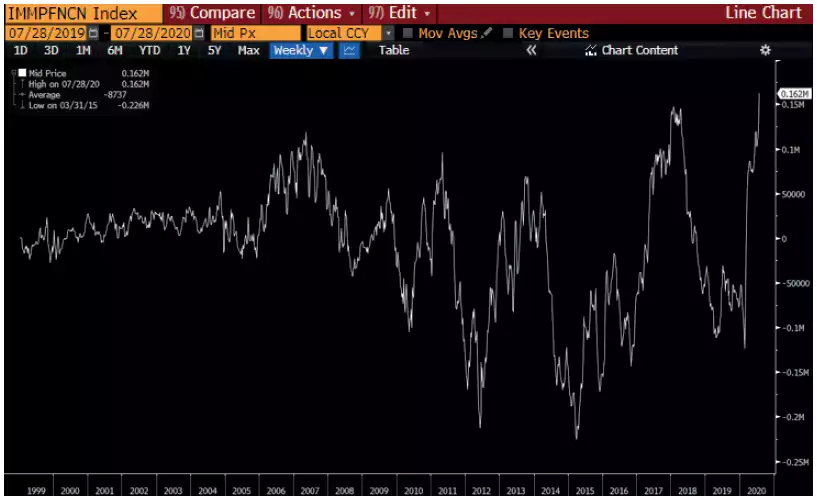Edit the end date field 07/28/2020
The image size is (817, 500).
point(153,33)
